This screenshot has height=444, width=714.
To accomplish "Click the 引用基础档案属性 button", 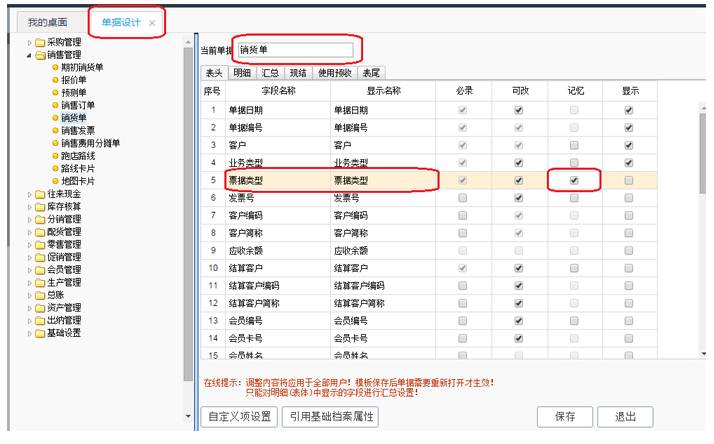I will tap(331, 417).
